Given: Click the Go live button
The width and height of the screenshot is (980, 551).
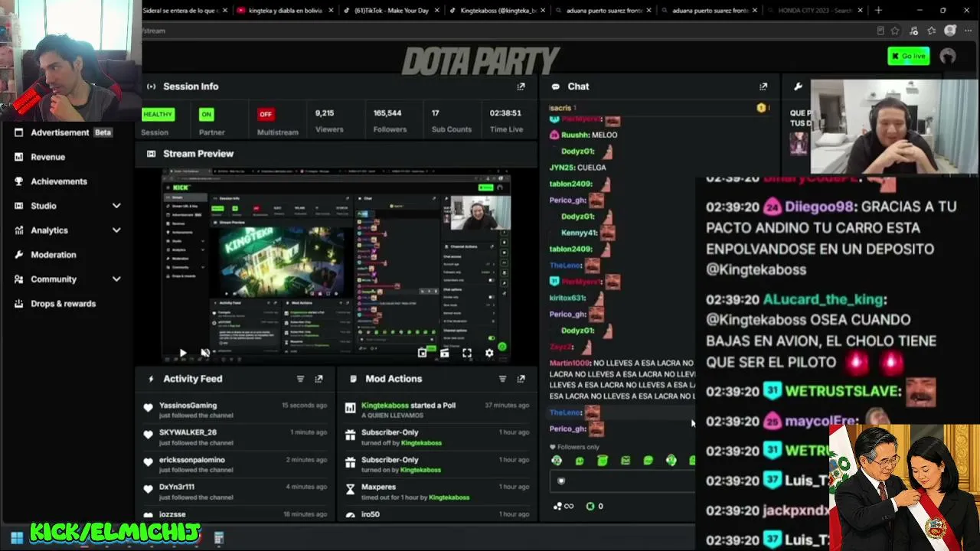Looking at the screenshot, I should [909, 56].
